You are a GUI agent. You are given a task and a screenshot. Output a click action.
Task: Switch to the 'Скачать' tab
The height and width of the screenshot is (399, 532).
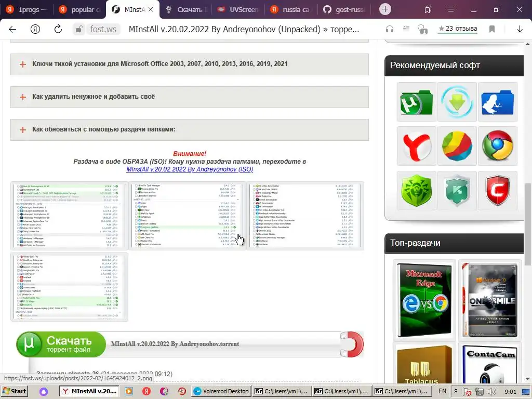coord(186,9)
